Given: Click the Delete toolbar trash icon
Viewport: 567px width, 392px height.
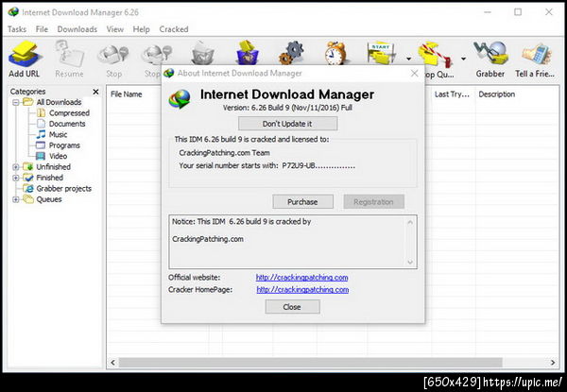Looking at the screenshot, I should pos(202,54).
